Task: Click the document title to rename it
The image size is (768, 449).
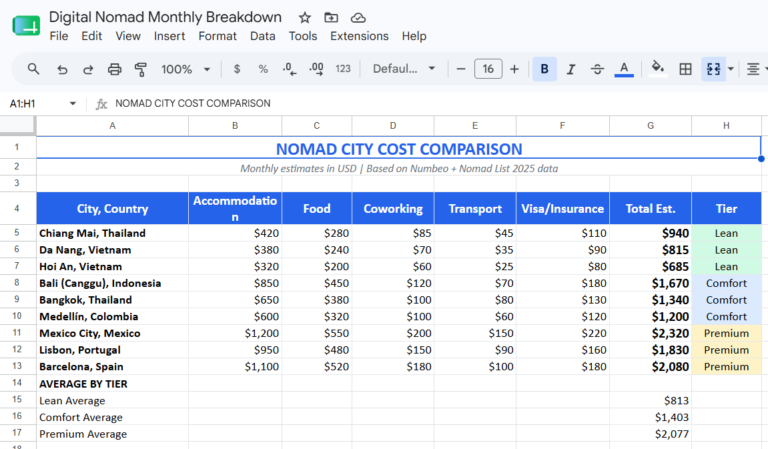Action: [166, 17]
